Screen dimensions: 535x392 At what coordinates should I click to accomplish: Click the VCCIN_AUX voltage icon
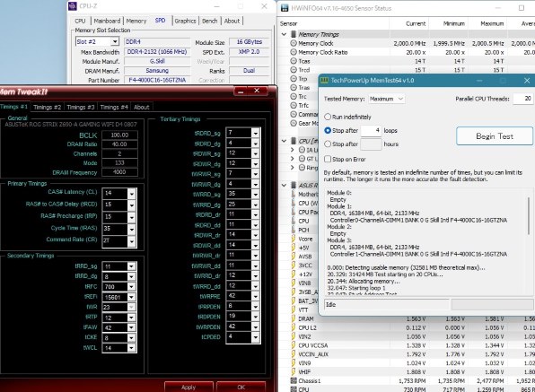(294, 354)
